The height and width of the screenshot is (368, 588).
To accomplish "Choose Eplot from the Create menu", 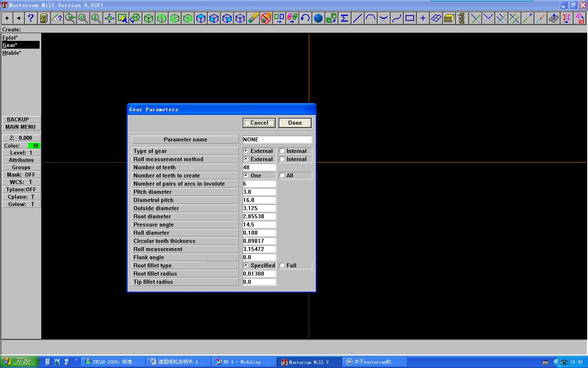I will coord(21,38).
